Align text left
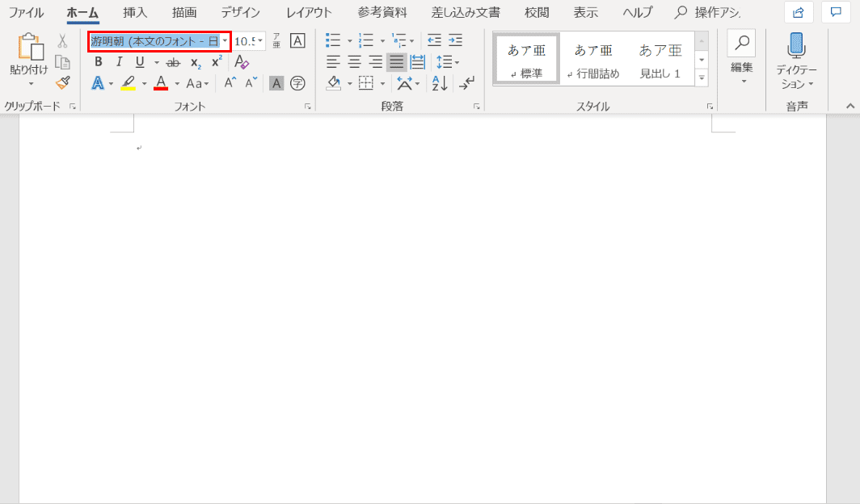Image resolution: width=860 pixels, height=504 pixels. (x=333, y=62)
